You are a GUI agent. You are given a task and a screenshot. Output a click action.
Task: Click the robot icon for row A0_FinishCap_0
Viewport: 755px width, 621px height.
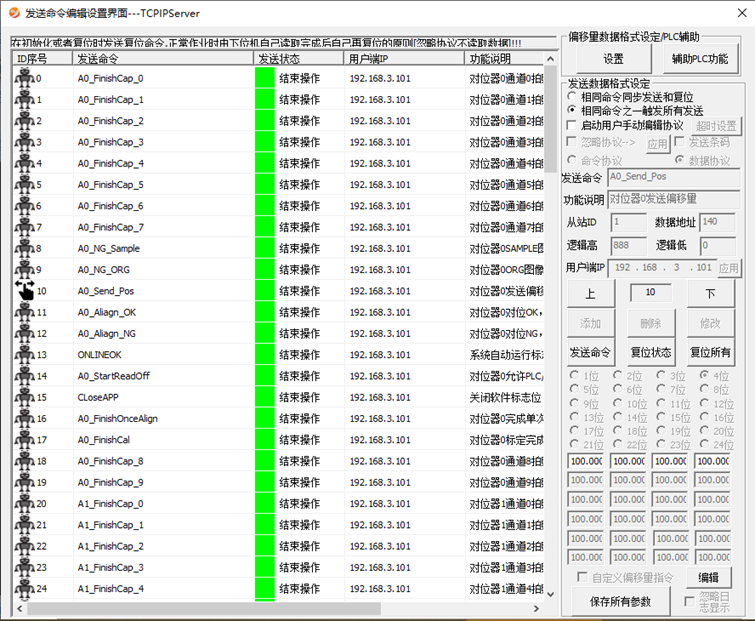pos(24,78)
